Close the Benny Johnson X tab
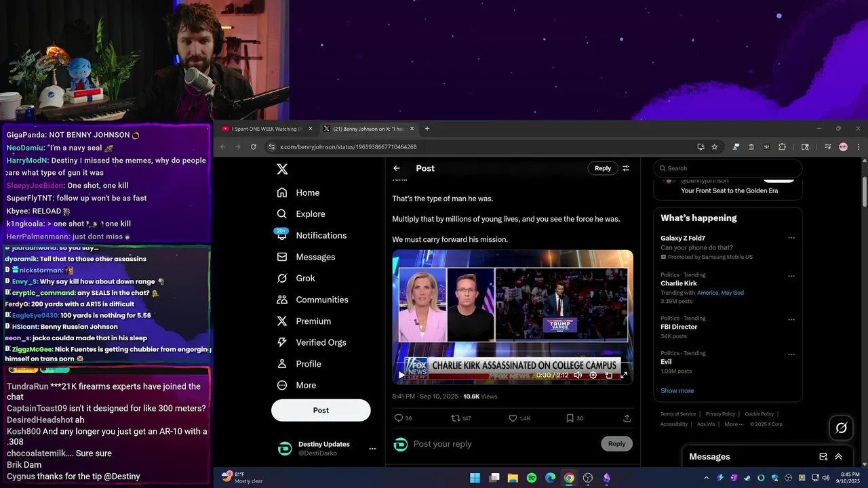 [x=412, y=129]
